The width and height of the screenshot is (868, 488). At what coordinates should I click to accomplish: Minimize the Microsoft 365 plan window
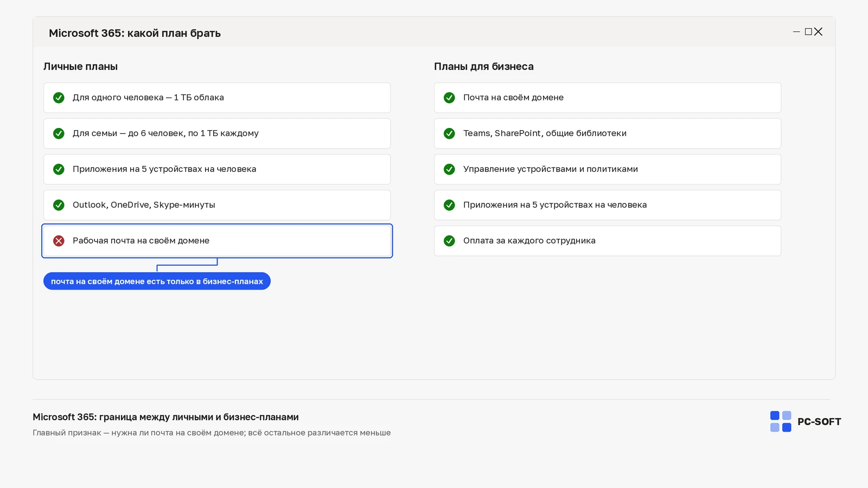coord(796,32)
